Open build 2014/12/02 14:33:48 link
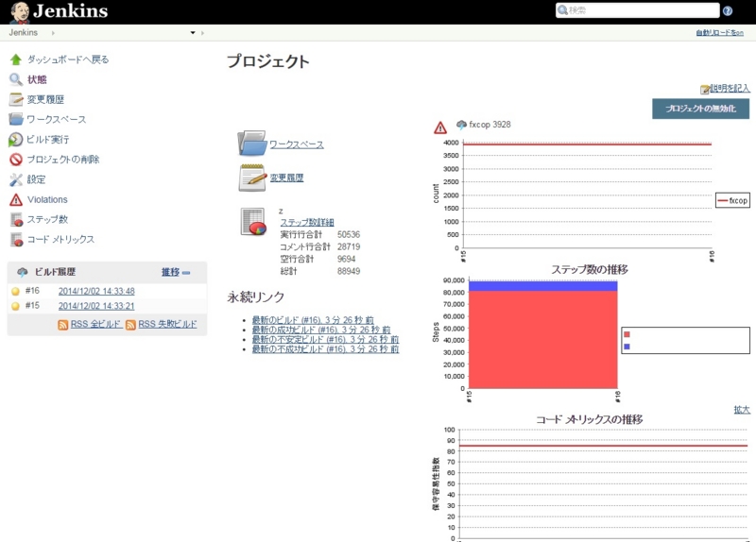The height and width of the screenshot is (542, 756). point(96,291)
